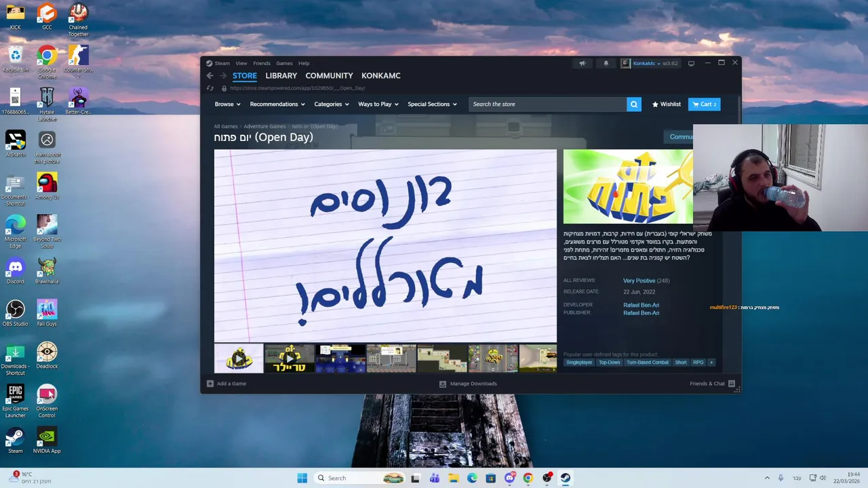868x488 pixels.
Task: Open the Chained Together desktop icon
Action: point(78,20)
